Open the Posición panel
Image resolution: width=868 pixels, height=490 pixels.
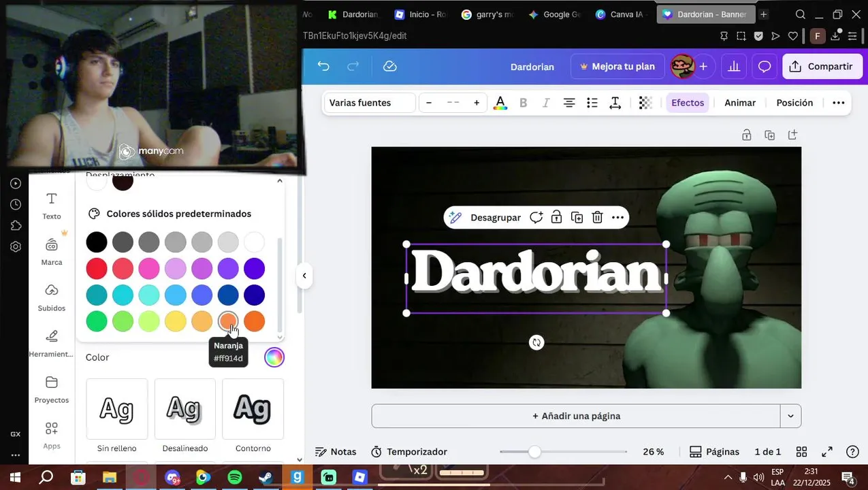794,103
